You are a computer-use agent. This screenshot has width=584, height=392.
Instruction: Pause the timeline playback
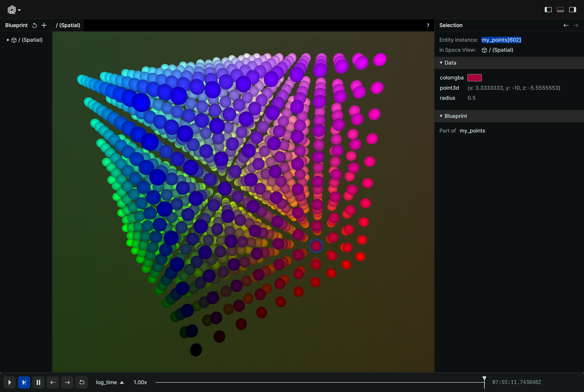click(38, 382)
